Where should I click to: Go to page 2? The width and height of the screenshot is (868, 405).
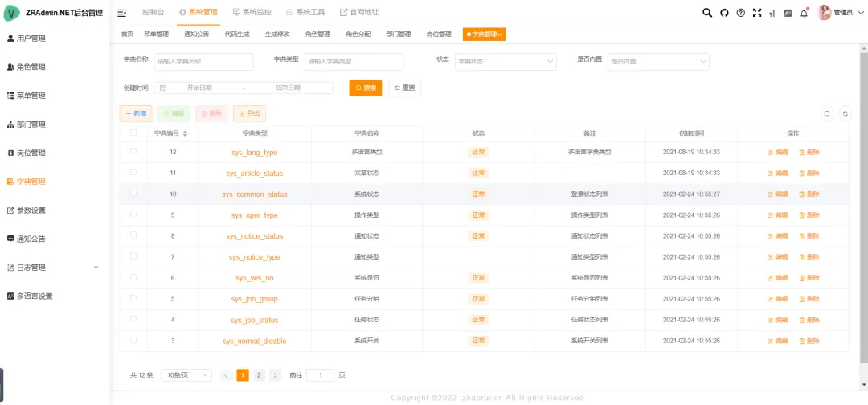259,375
